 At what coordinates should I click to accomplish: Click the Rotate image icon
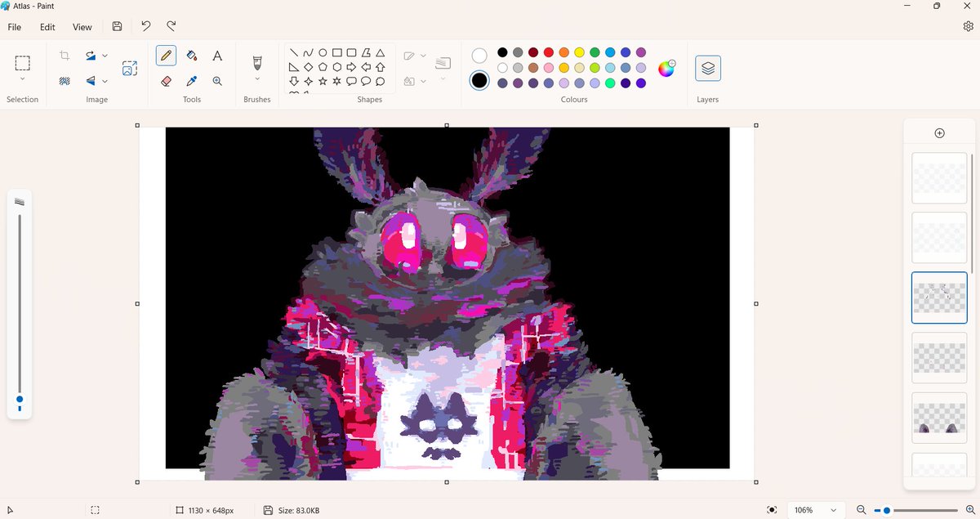(x=91, y=56)
